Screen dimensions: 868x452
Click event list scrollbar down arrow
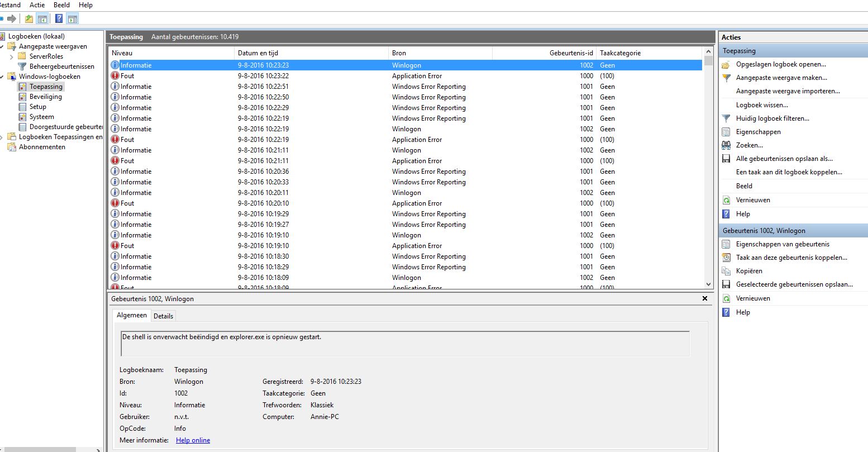(x=709, y=284)
